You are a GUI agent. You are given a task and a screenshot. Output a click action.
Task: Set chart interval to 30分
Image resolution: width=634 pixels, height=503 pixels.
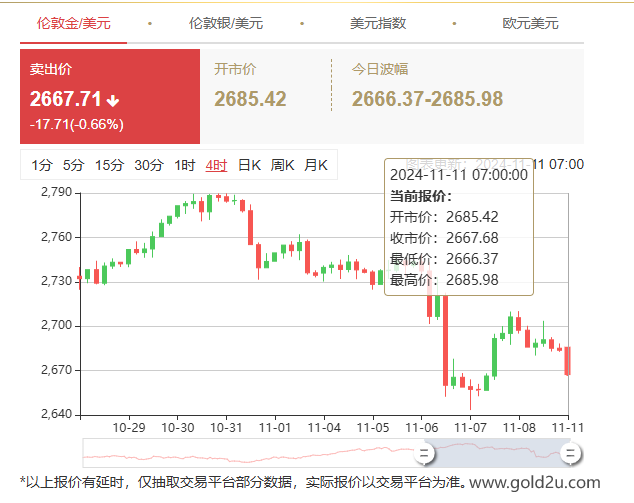[x=149, y=165]
